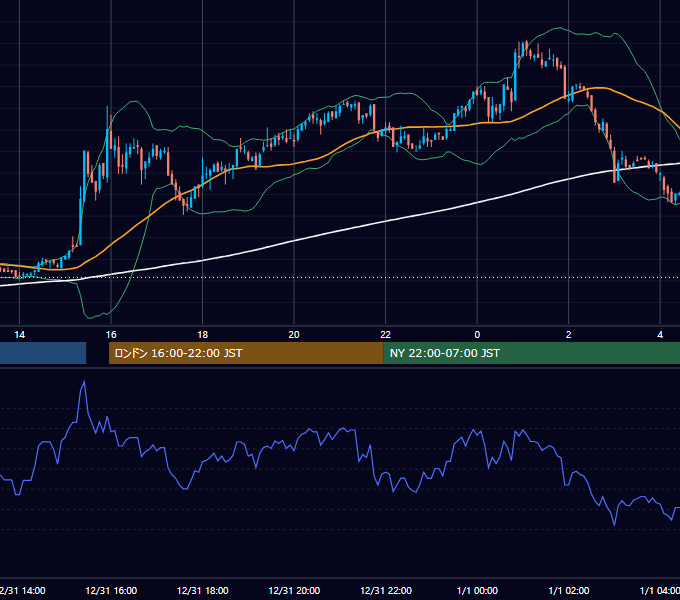Click the 2 hour label on price chart axis
The image size is (680, 600).
[569, 335]
